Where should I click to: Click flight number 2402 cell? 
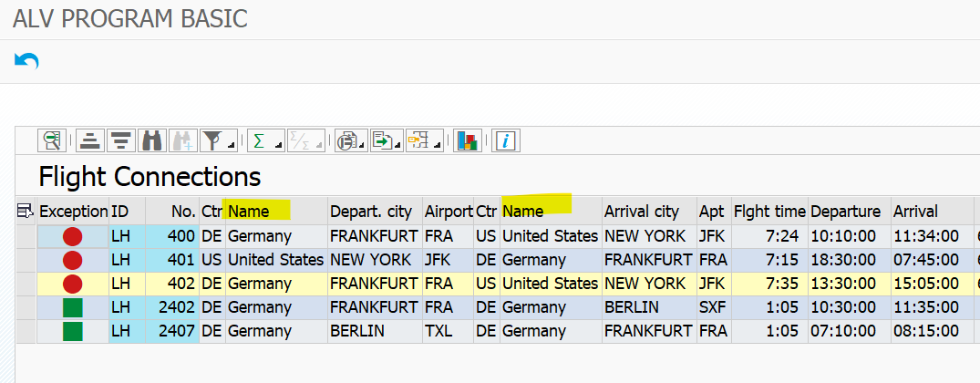tap(172, 307)
